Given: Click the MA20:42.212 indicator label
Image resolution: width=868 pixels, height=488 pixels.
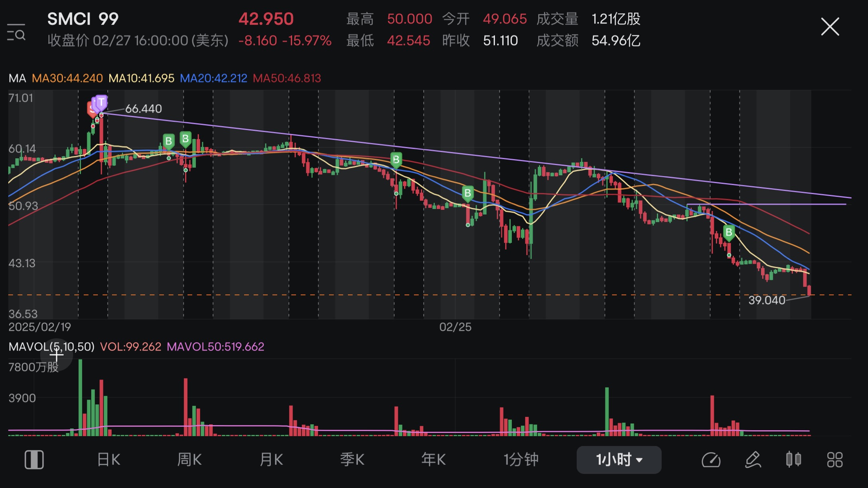Looking at the screenshot, I should pyautogui.click(x=213, y=78).
